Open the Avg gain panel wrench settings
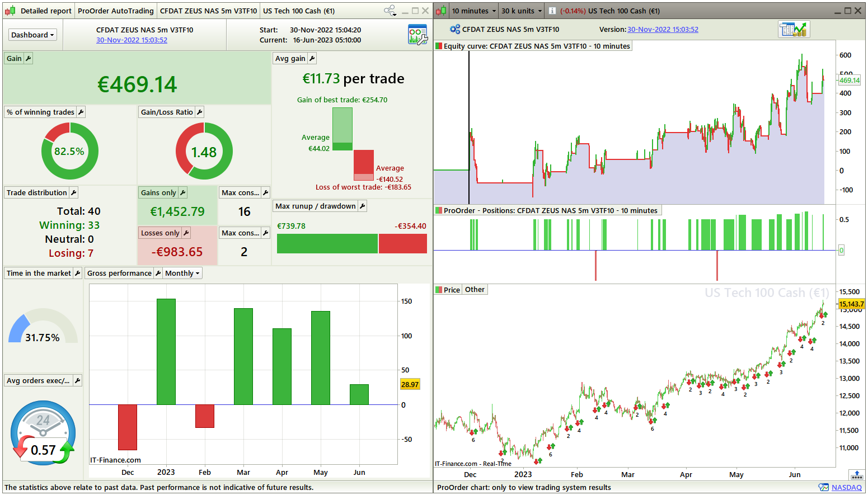This screenshot has height=495, width=868. tap(312, 58)
